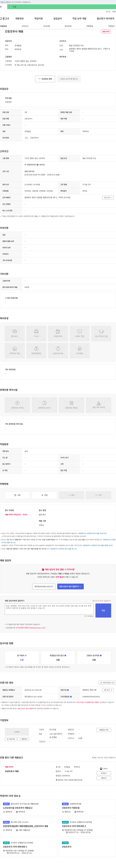
Task: Open the 직업 능력 개발 main menu
Action: (79, 19)
